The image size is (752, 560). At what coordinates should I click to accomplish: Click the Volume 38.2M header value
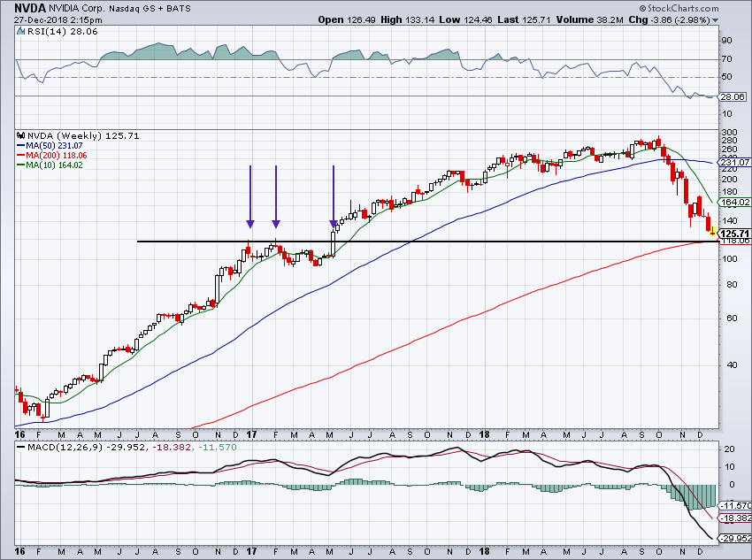tap(590, 20)
